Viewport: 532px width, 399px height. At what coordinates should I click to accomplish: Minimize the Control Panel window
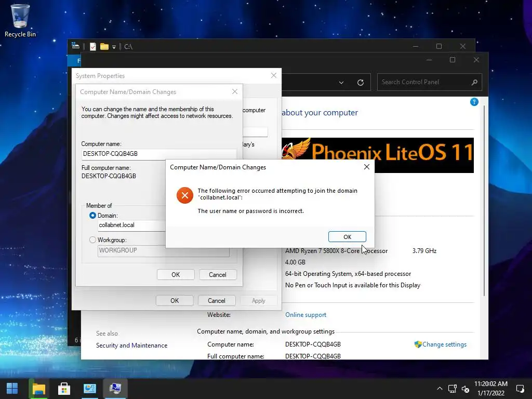tap(429, 60)
